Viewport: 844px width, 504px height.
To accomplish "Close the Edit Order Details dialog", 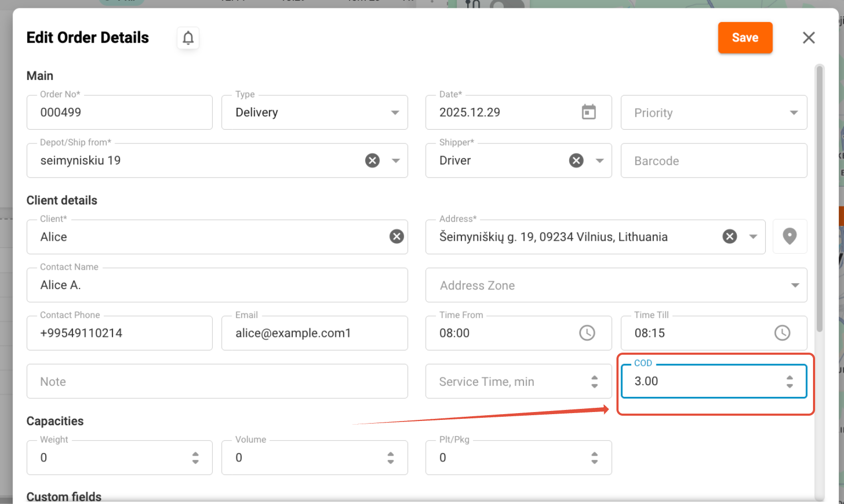I will coord(808,38).
